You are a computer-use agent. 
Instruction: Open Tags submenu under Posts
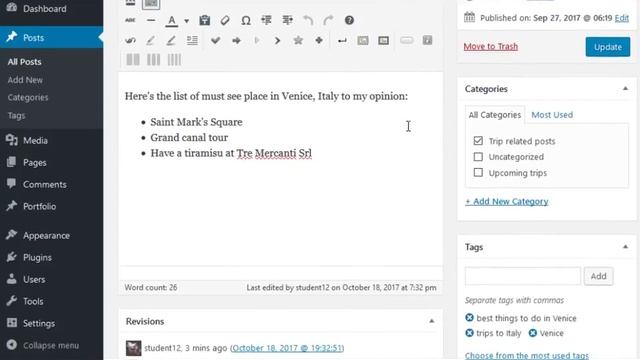coord(16,116)
